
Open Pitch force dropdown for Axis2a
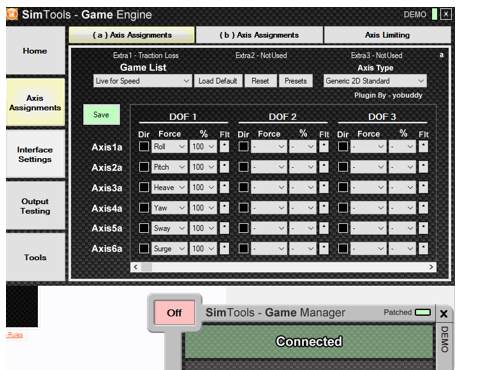pos(169,167)
